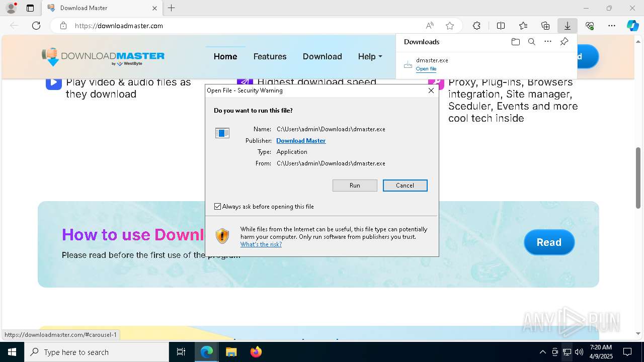The height and width of the screenshot is (362, 644).
Task: Open the Features nav item
Action: pos(270,56)
